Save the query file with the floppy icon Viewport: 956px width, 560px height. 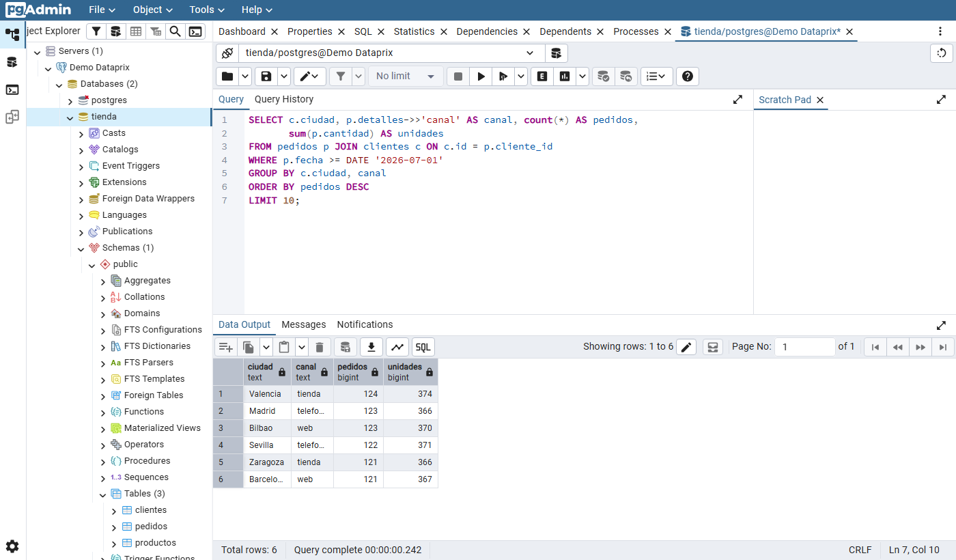click(266, 76)
